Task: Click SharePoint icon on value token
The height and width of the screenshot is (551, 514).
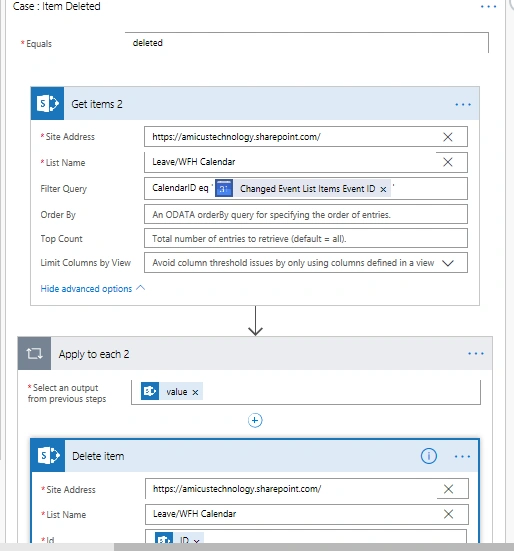Action: 150,391
